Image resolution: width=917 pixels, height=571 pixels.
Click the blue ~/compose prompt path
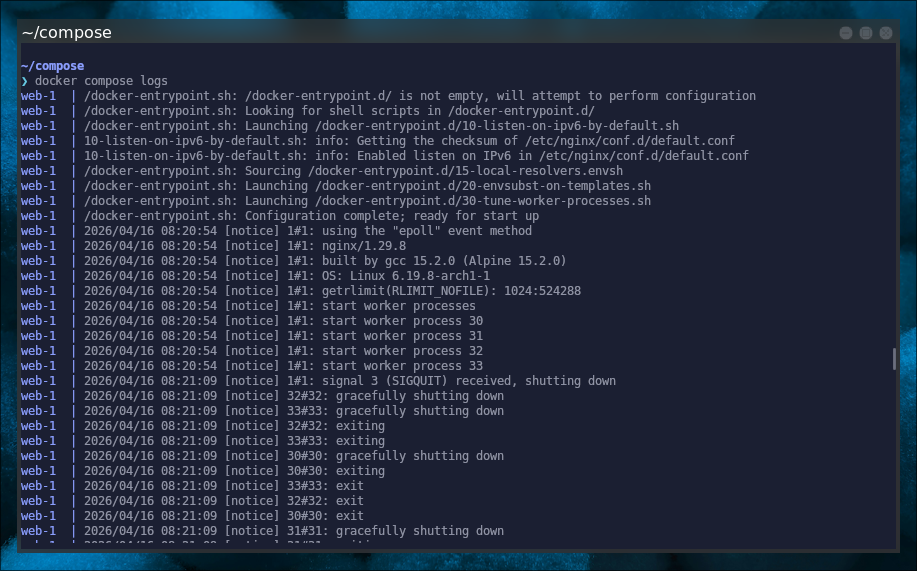52,66
